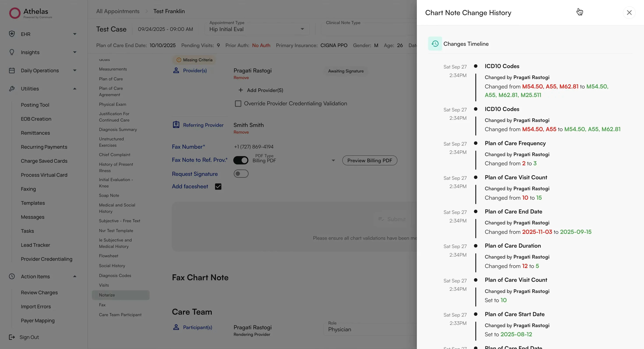Viewport: 644px width, 349px height.
Task: Open the PDF Type Billing PDF dropdown
Action: (333, 160)
